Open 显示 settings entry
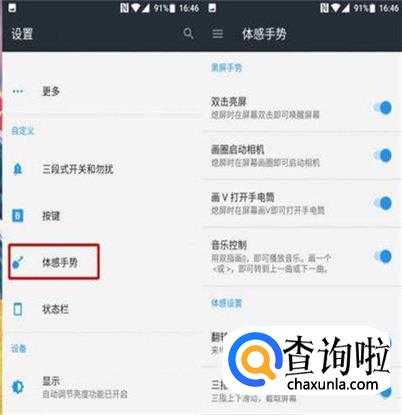This screenshot has width=402, height=415. coord(102,387)
